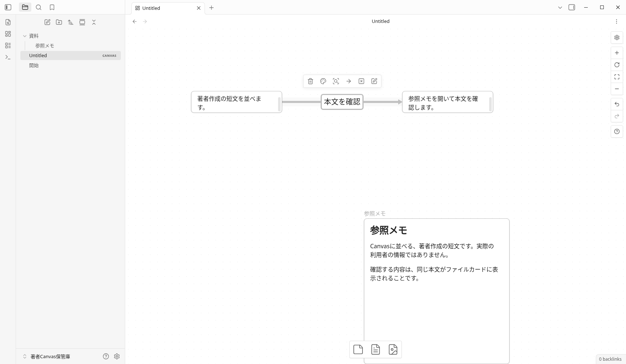626x364 pixels.
Task: Close the Untitled tab
Action: 199,8
